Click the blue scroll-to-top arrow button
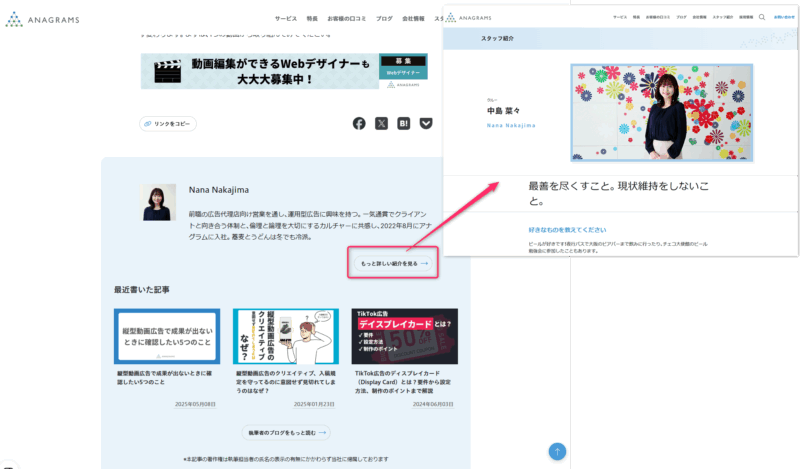 click(x=557, y=451)
